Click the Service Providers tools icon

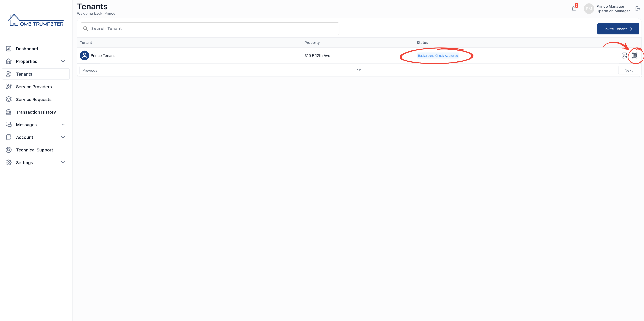pos(9,86)
